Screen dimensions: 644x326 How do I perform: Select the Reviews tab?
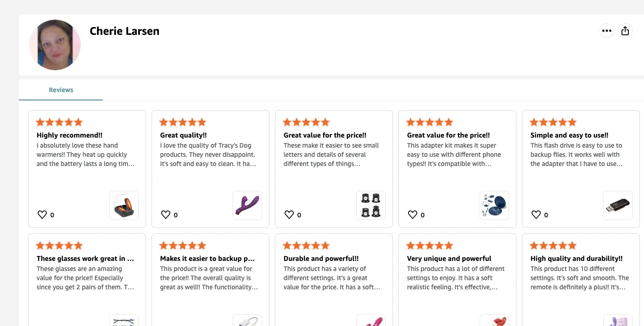(x=61, y=90)
